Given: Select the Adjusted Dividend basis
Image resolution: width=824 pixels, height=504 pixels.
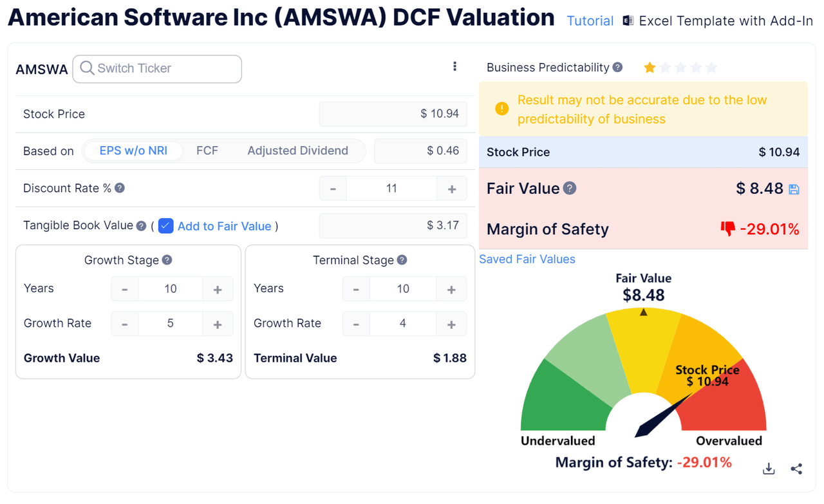Looking at the screenshot, I should (x=298, y=151).
